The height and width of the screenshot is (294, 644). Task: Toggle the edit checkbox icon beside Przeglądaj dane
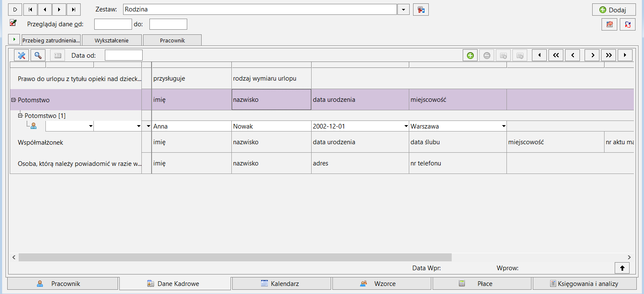point(13,23)
